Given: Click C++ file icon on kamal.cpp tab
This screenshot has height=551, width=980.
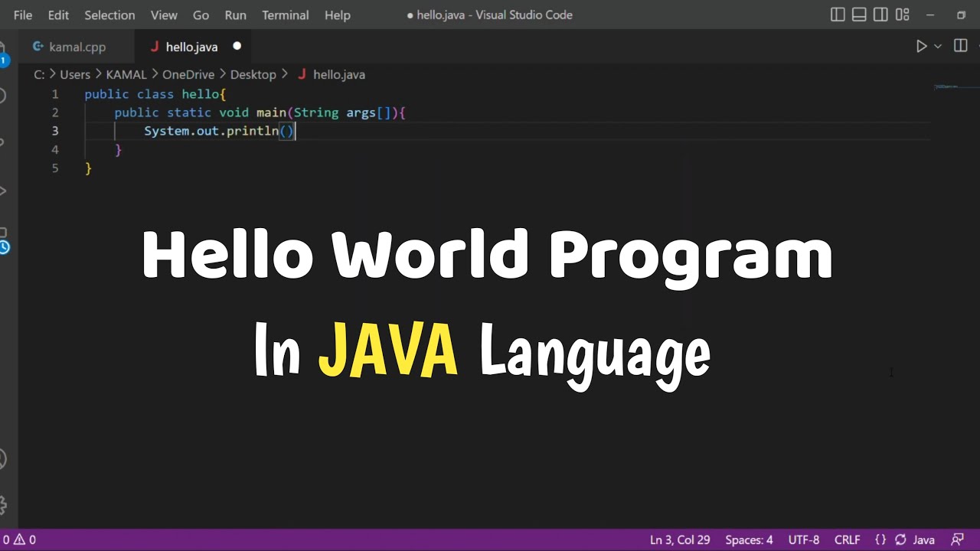Looking at the screenshot, I should pos(38,47).
